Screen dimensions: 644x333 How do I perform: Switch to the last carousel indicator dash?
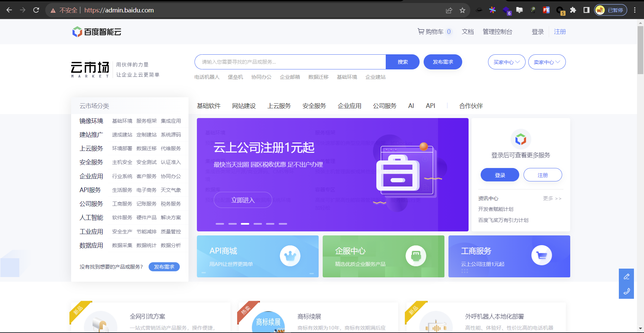(x=283, y=224)
